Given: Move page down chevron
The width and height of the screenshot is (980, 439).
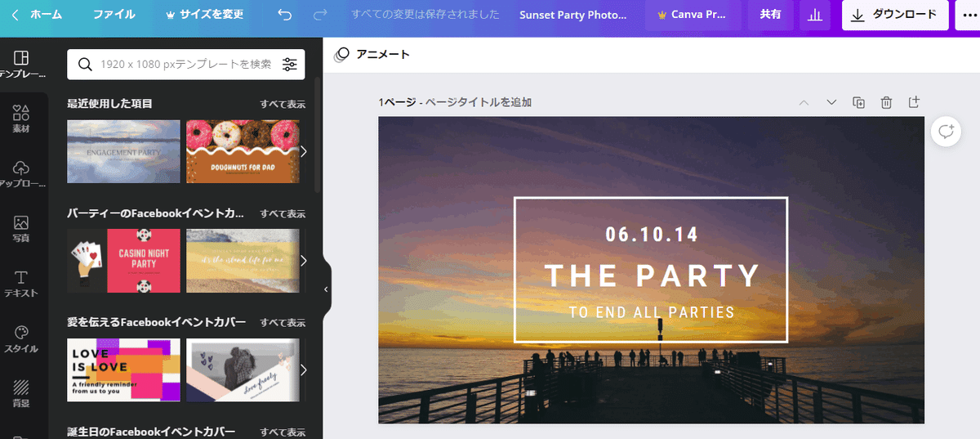Looking at the screenshot, I should coord(831,102).
